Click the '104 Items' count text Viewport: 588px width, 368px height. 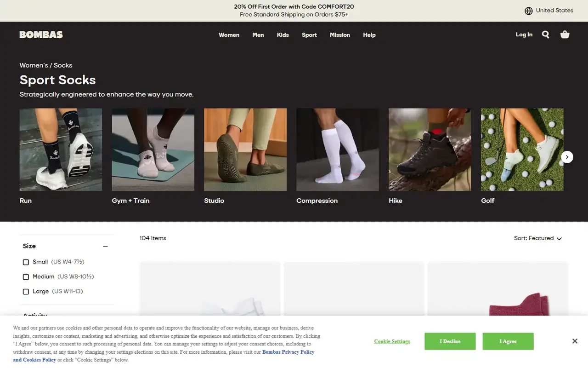pyautogui.click(x=153, y=238)
